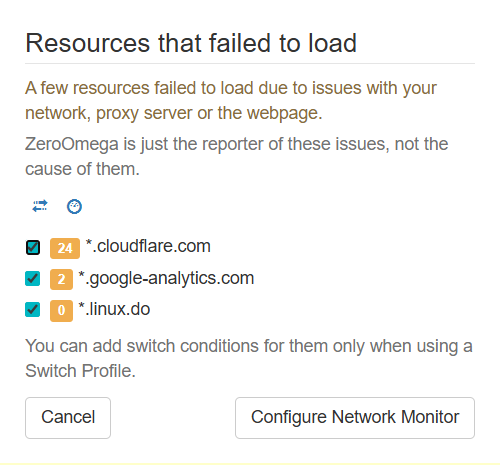Select the *.cloudflare.com domain label
The image size is (500, 465).
pos(148,246)
